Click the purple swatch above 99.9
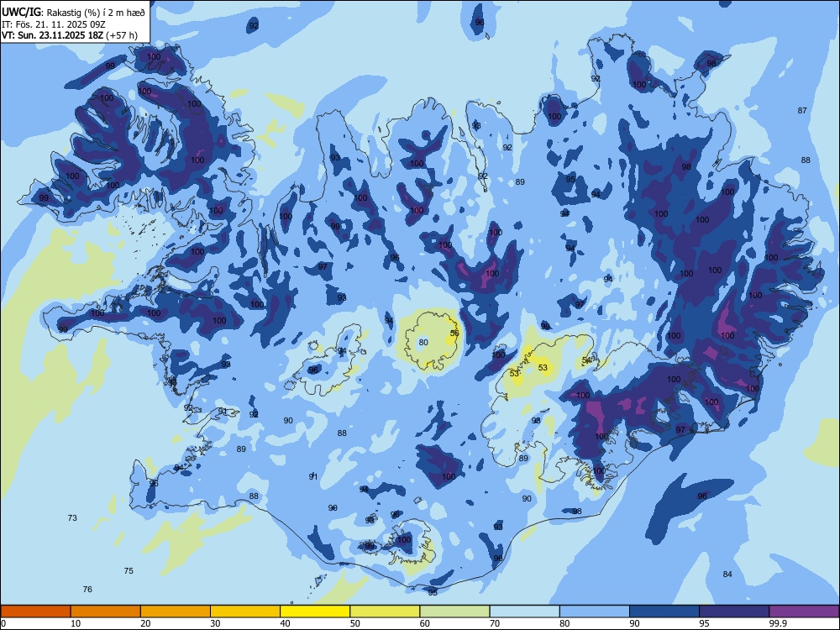Image resolution: width=840 pixels, height=630 pixels. pos(804,612)
